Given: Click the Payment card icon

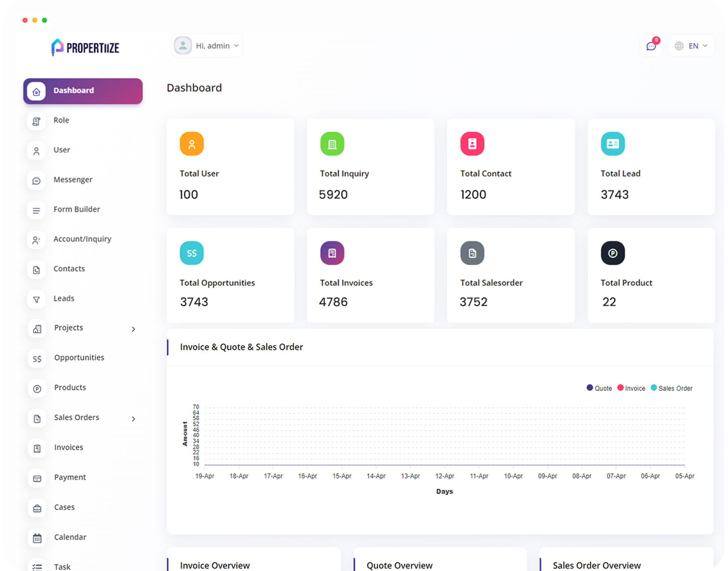Looking at the screenshot, I should click(x=37, y=478).
